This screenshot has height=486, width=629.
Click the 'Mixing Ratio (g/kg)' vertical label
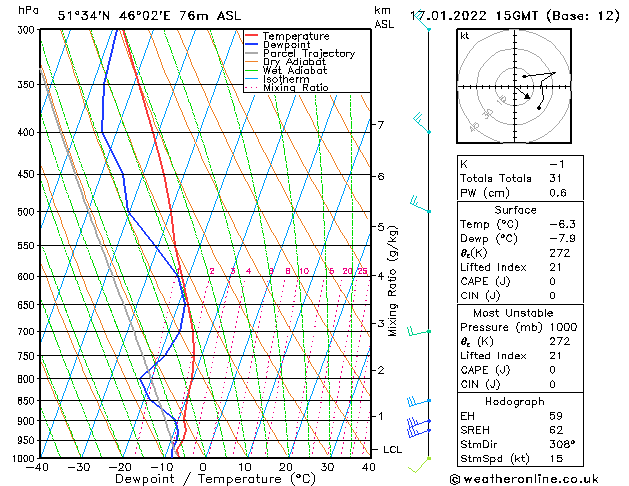(x=392, y=281)
